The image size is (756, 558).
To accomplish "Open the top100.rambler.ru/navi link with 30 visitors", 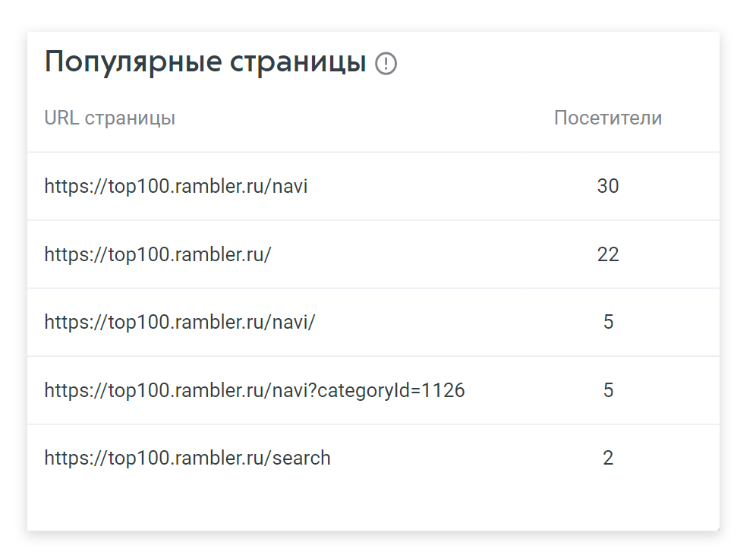I will tap(176, 186).
